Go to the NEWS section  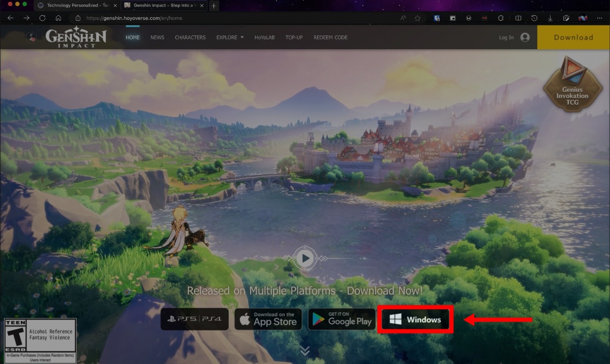157,38
